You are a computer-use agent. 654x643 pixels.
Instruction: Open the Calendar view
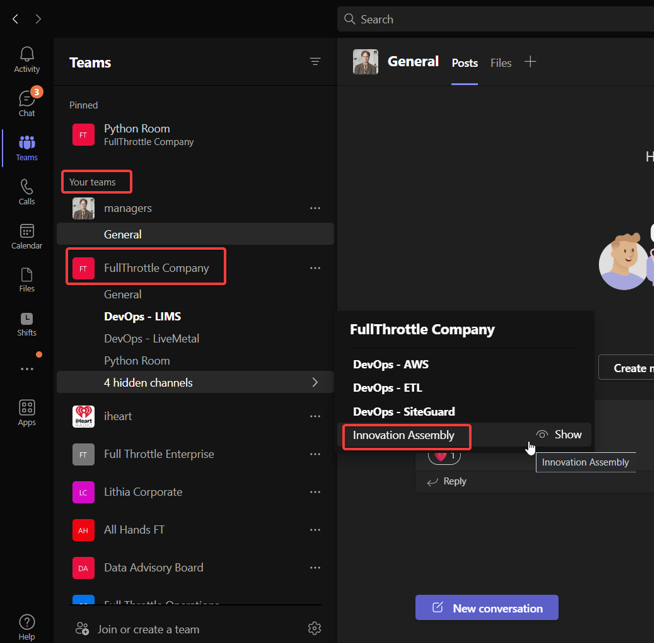coord(27,236)
